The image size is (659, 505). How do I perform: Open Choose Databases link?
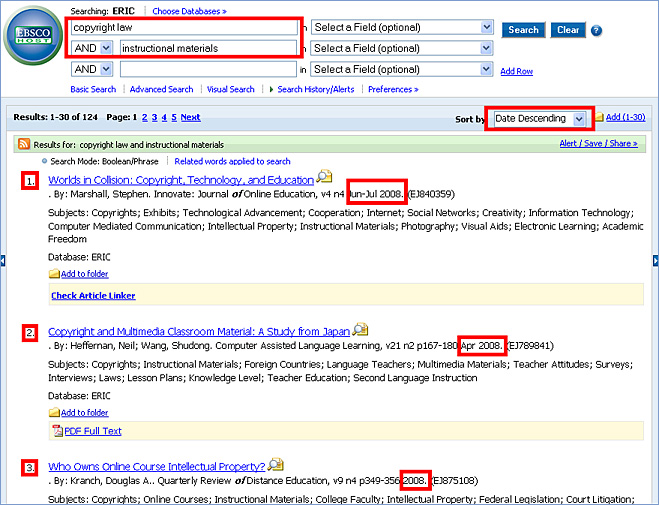(x=189, y=11)
